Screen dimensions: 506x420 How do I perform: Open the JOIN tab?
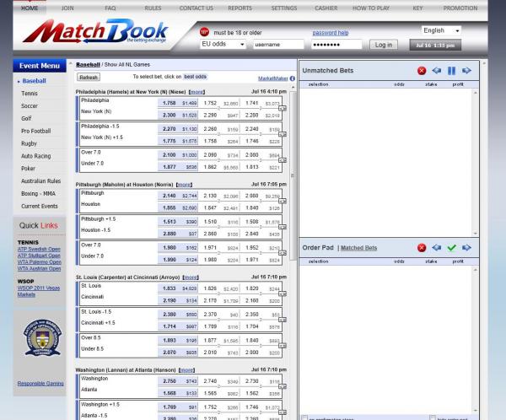coord(67,8)
